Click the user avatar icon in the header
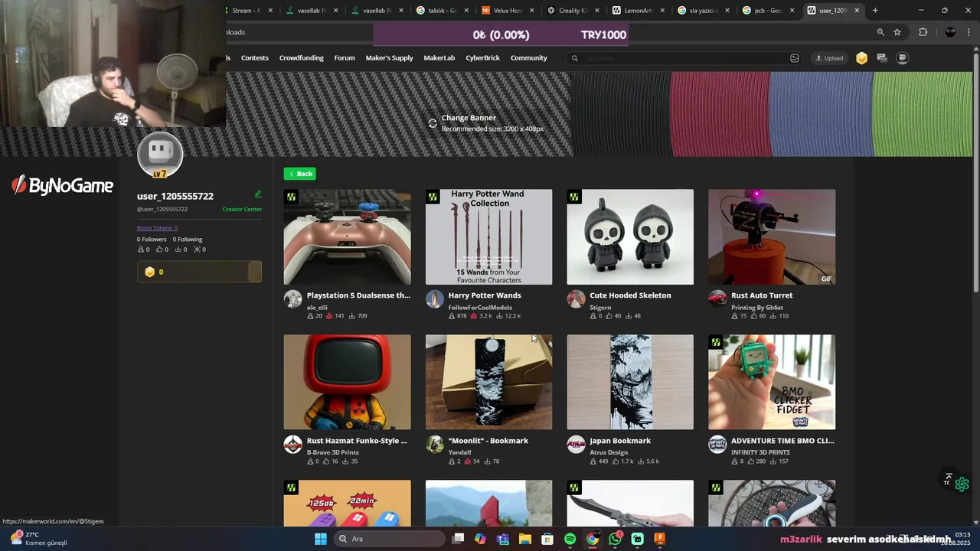This screenshot has width=980, height=551. click(x=902, y=58)
